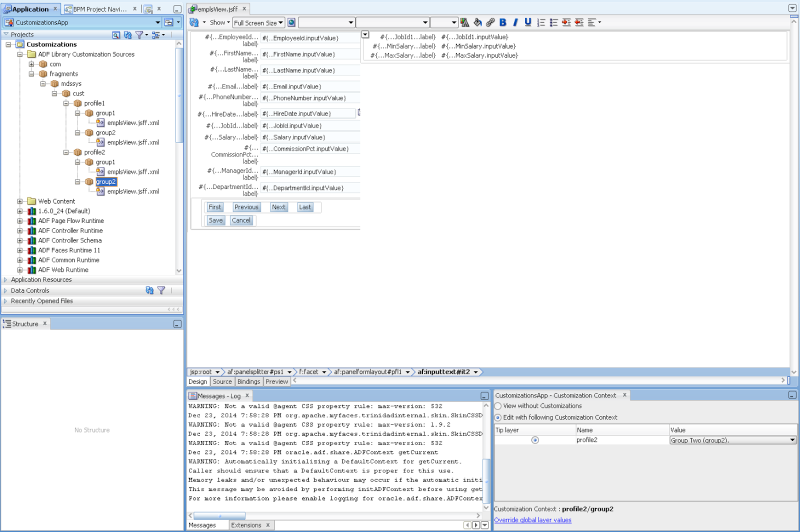The width and height of the screenshot is (800, 532).
Task: Switch to the Extensions log tab
Action: coord(246,525)
